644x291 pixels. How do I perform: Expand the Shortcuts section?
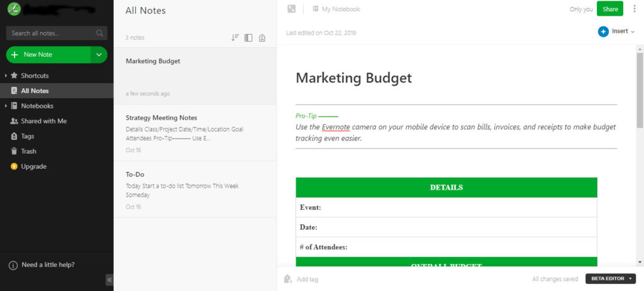(x=6, y=76)
